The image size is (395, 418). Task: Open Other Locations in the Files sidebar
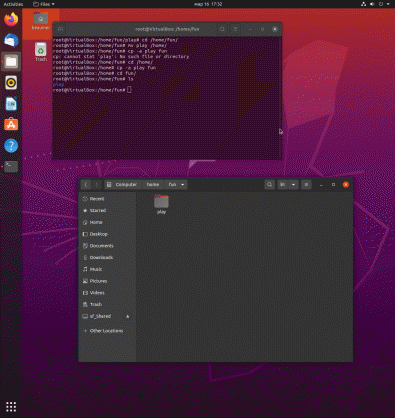(x=107, y=331)
